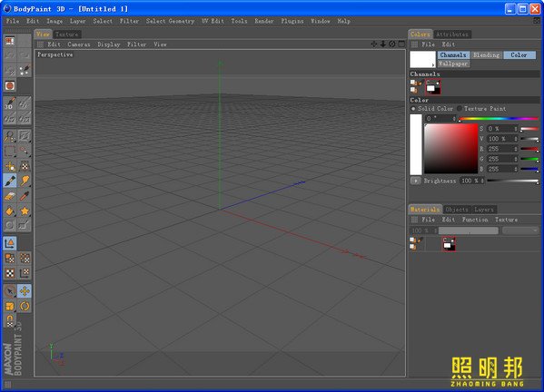Select the Fill bucket tool
Image resolution: width=544 pixels, height=392 pixels.
click(10, 211)
